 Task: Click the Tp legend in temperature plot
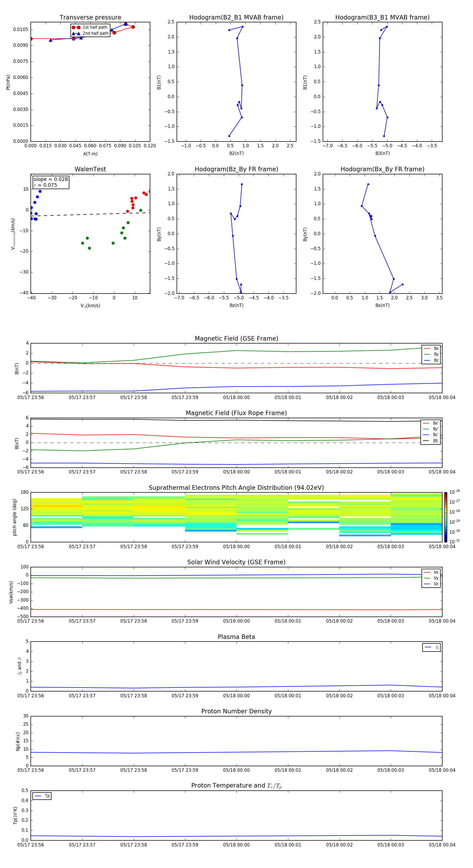[42, 796]
